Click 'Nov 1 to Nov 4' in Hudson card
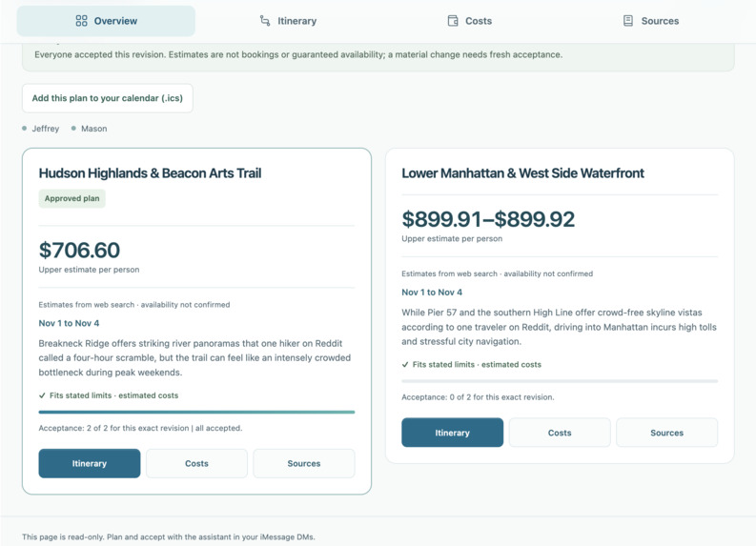 (x=69, y=323)
